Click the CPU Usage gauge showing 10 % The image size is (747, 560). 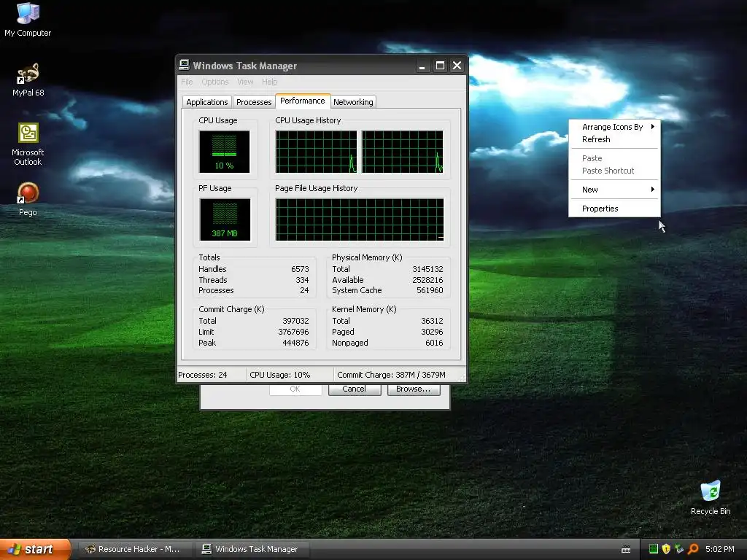[225, 152]
